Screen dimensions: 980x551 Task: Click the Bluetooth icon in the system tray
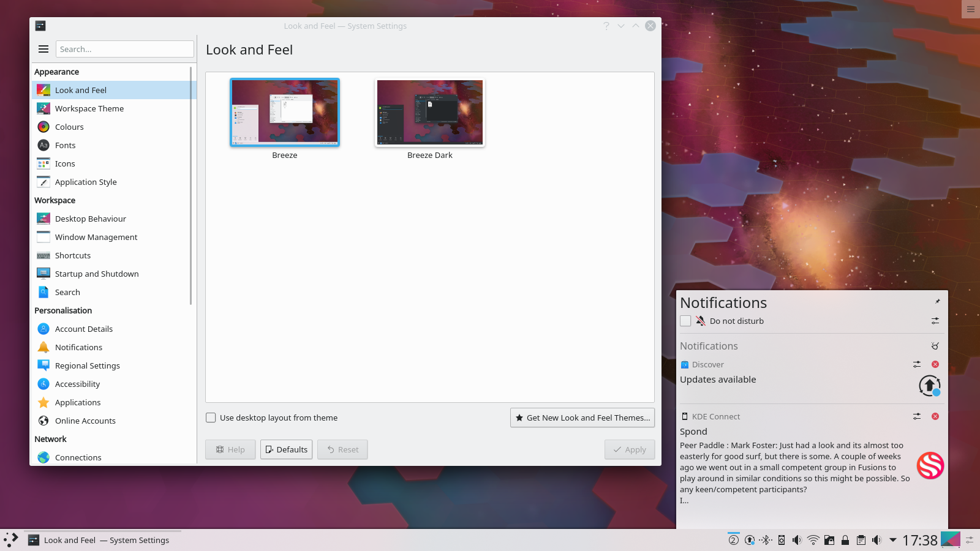(766, 540)
